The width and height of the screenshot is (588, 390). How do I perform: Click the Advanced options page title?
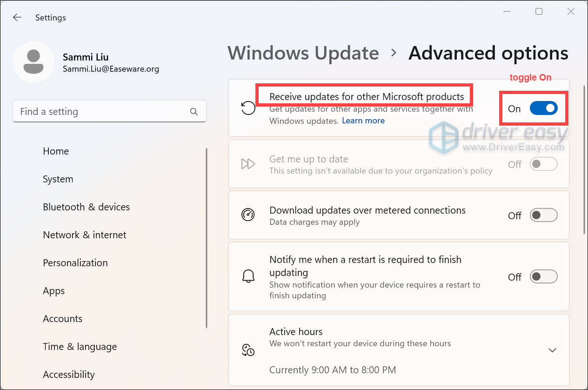tap(488, 53)
